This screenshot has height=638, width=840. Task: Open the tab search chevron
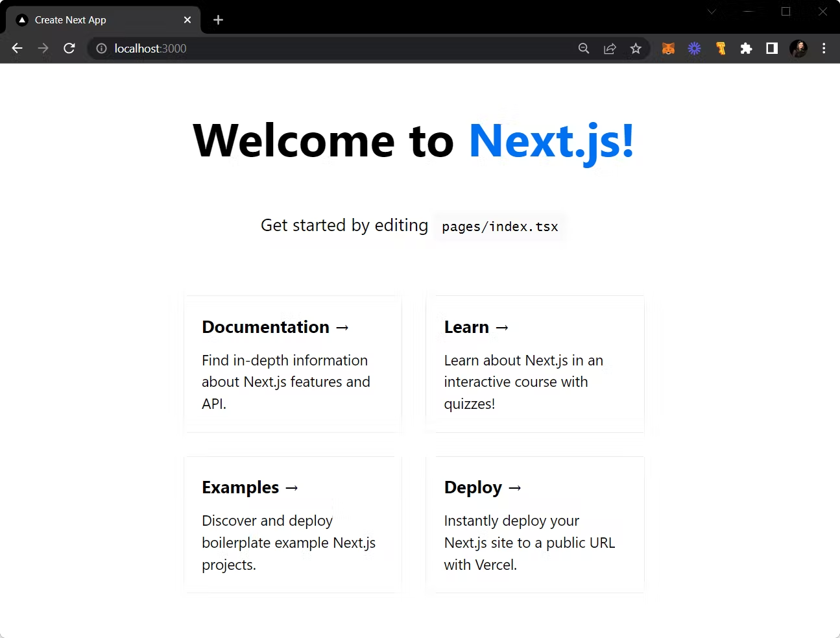[x=712, y=11]
